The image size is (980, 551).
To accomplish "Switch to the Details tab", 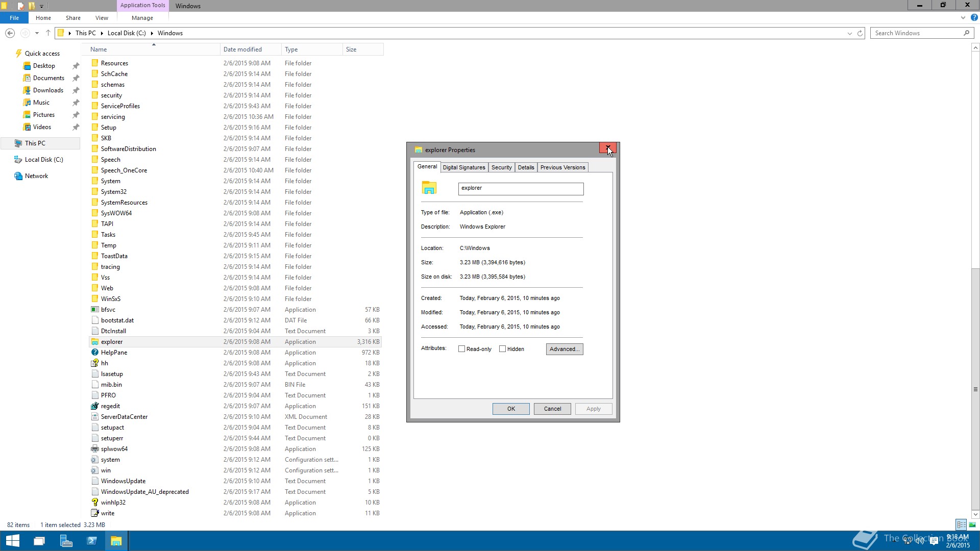I will pos(526,167).
